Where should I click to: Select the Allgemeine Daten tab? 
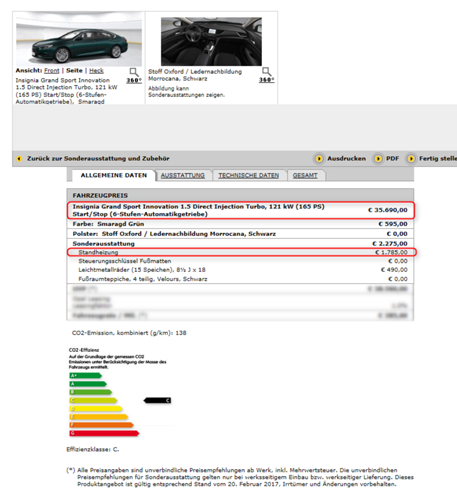point(114,175)
